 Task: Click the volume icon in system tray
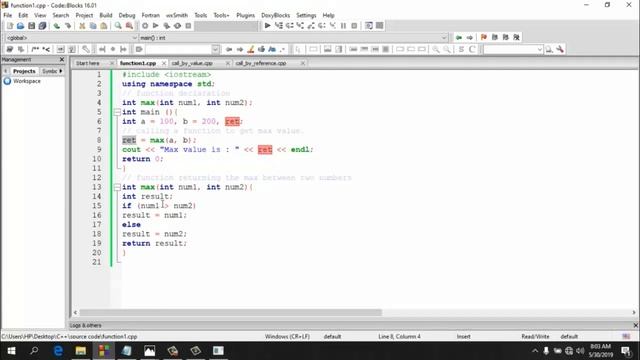tap(580, 351)
